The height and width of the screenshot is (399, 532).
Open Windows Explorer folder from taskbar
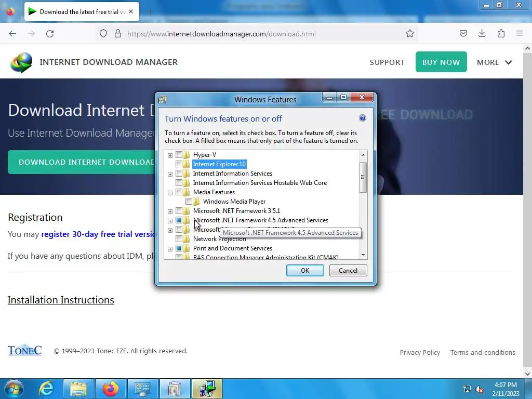pyautogui.click(x=78, y=389)
